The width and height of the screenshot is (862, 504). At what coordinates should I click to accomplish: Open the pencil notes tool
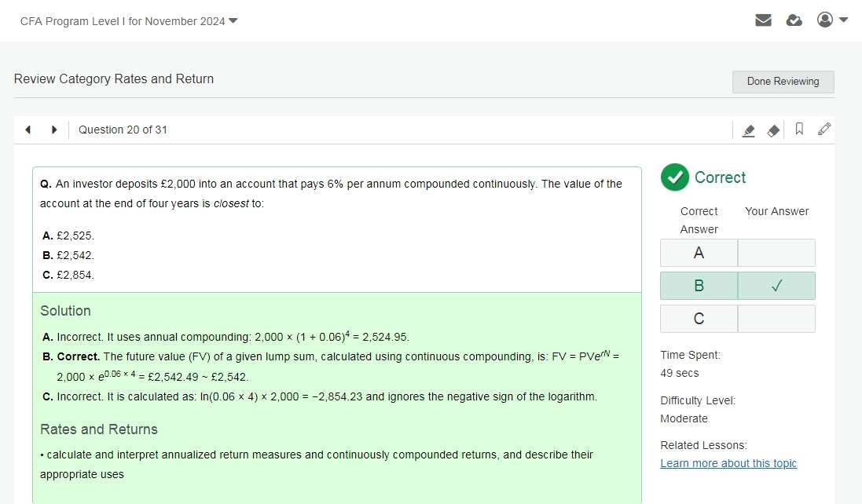(824, 130)
